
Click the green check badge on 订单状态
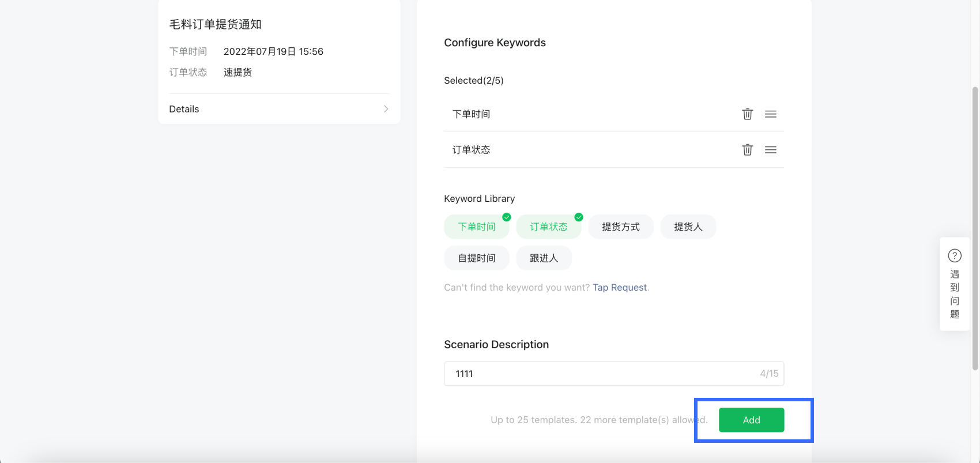578,217
